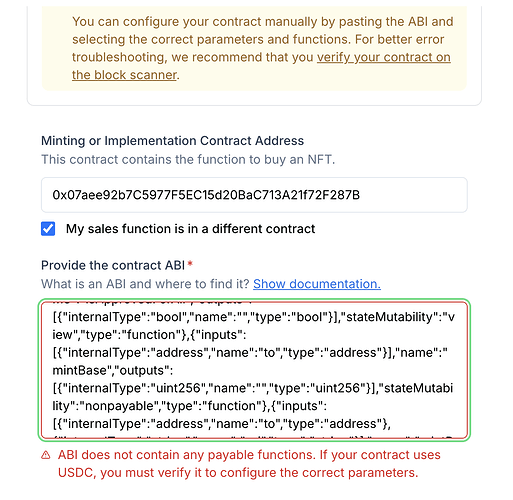Click the 'Provide the contract ABI' label

(x=113, y=265)
